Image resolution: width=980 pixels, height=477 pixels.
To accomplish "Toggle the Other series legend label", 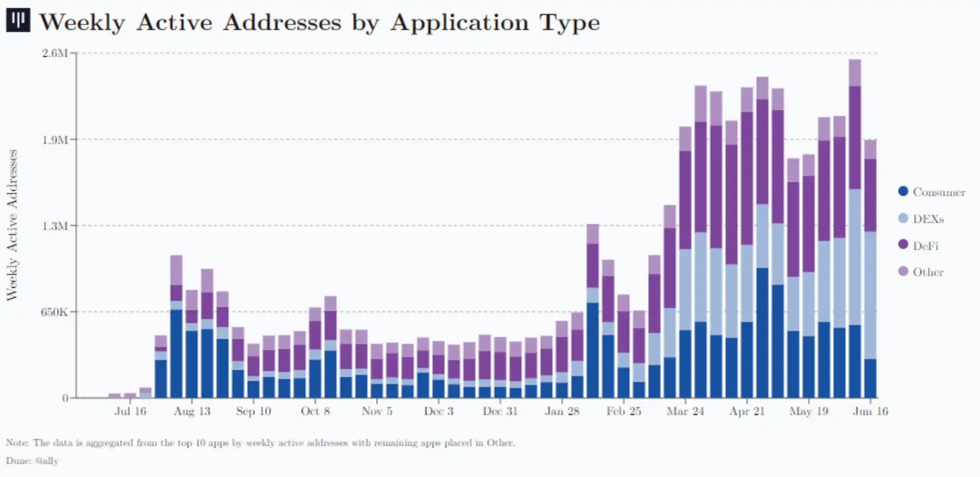I will pos(927,272).
